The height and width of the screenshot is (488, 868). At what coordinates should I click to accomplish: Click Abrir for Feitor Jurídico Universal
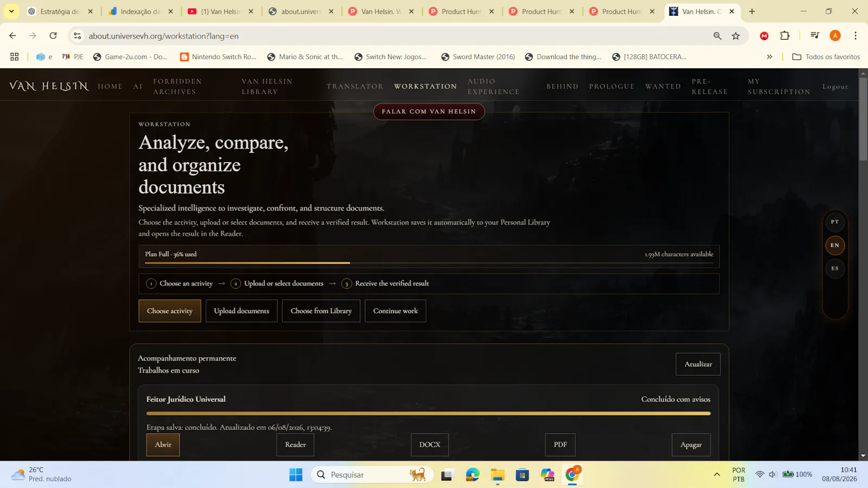pos(163,445)
